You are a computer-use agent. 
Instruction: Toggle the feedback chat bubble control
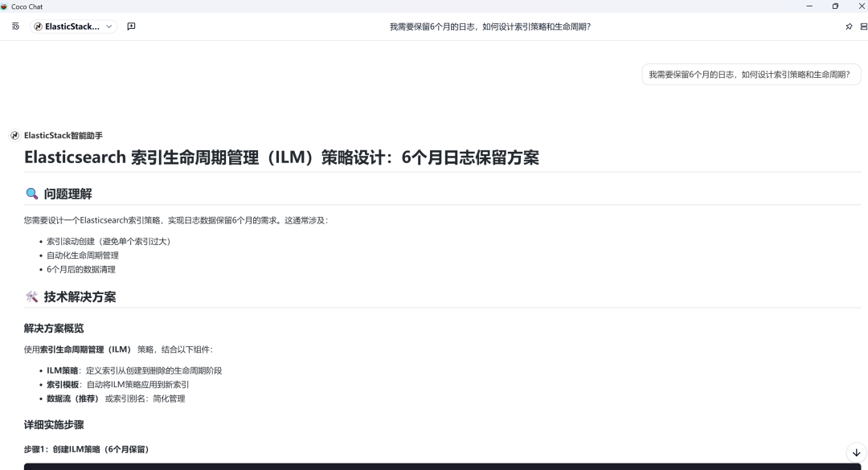pos(131,27)
